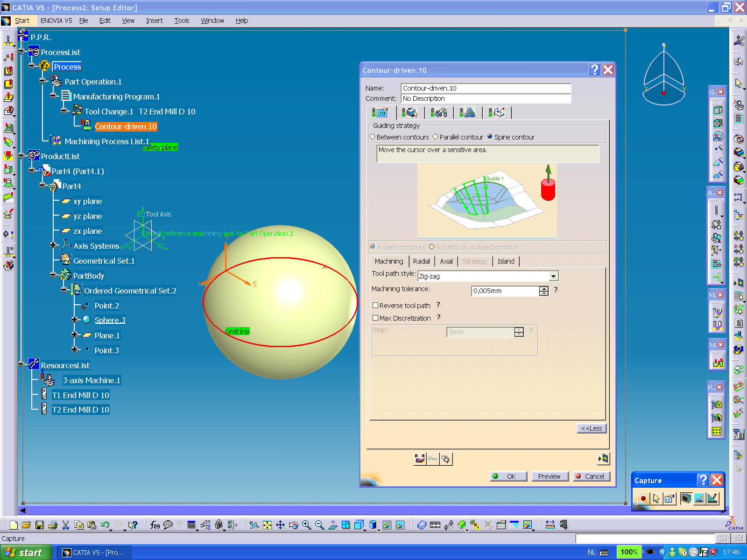Select Contour-driven.10 in the tree
Screen dimensions: 747x560
pyautogui.click(x=126, y=126)
